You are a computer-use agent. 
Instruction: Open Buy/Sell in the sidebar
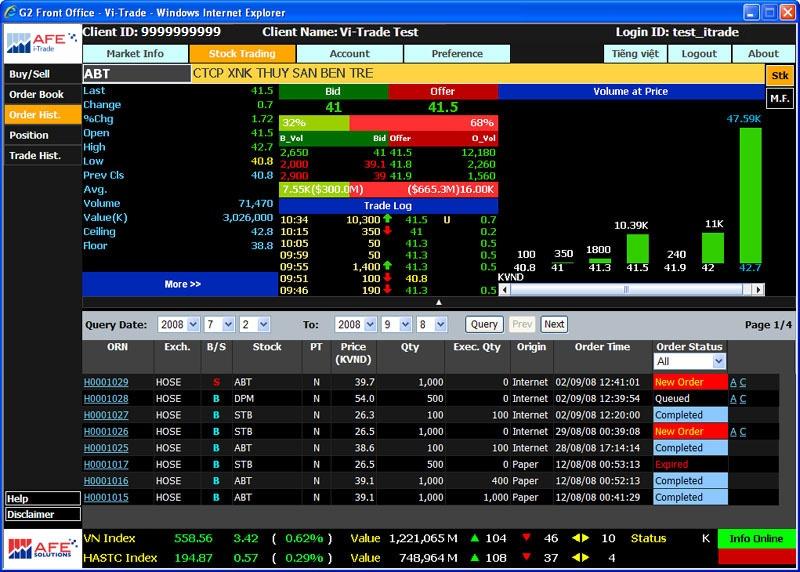coord(43,74)
